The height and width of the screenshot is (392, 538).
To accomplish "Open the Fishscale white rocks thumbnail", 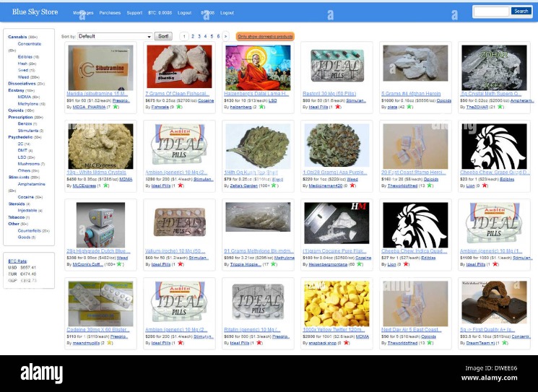I will (x=179, y=66).
